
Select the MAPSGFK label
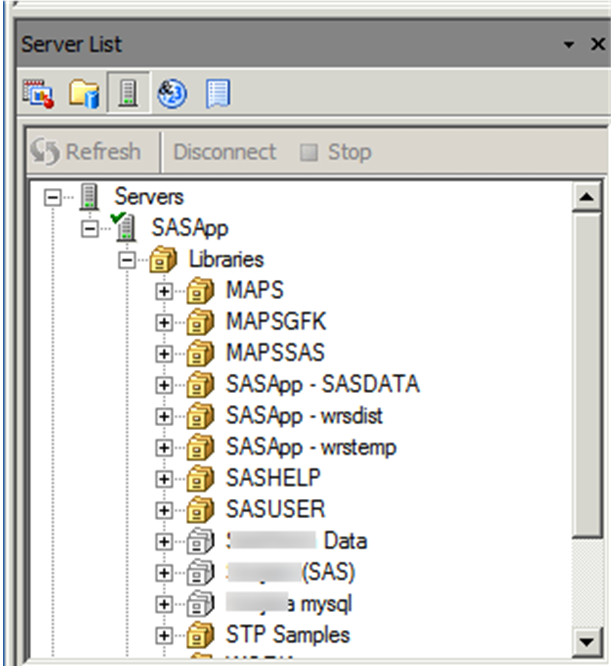276,322
